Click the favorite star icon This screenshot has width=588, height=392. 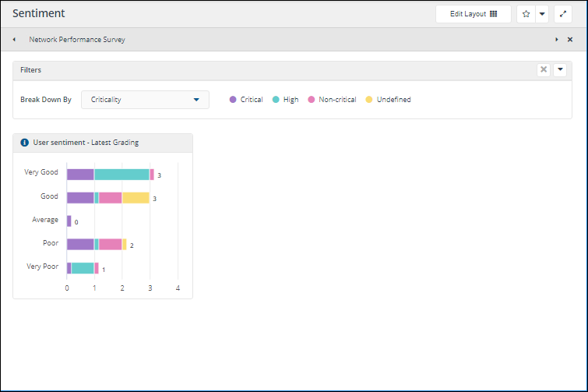pos(526,14)
